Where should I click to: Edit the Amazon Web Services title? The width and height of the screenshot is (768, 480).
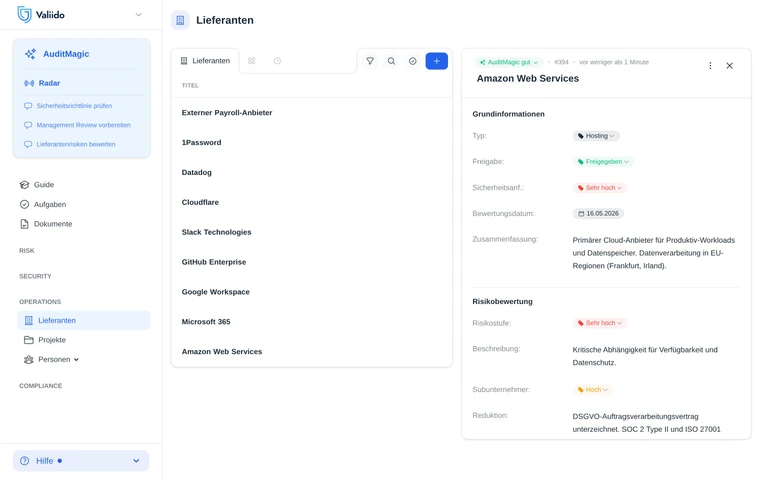528,78
